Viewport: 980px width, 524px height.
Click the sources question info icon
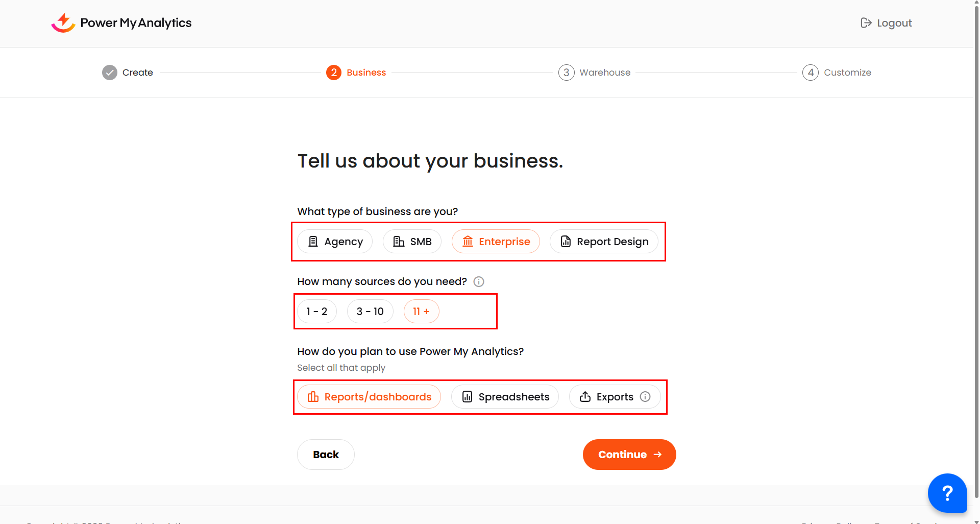point(479,281)
